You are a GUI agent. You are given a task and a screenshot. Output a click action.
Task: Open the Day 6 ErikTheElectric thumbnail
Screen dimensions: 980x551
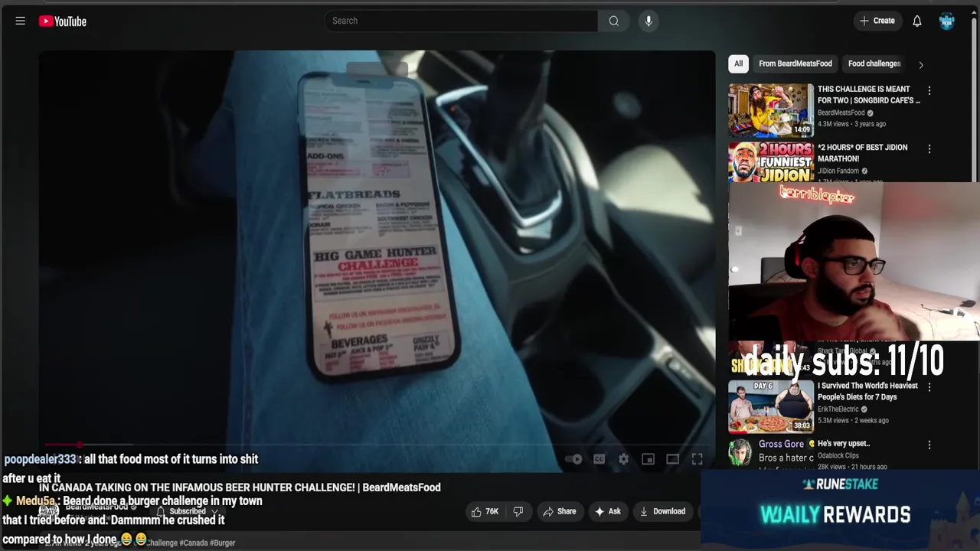pos(771,406)
